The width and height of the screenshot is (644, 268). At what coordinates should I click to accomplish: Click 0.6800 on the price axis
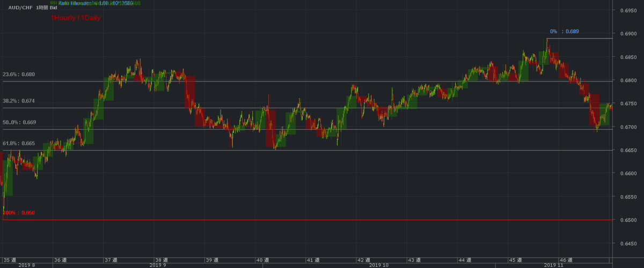[628, 80]
